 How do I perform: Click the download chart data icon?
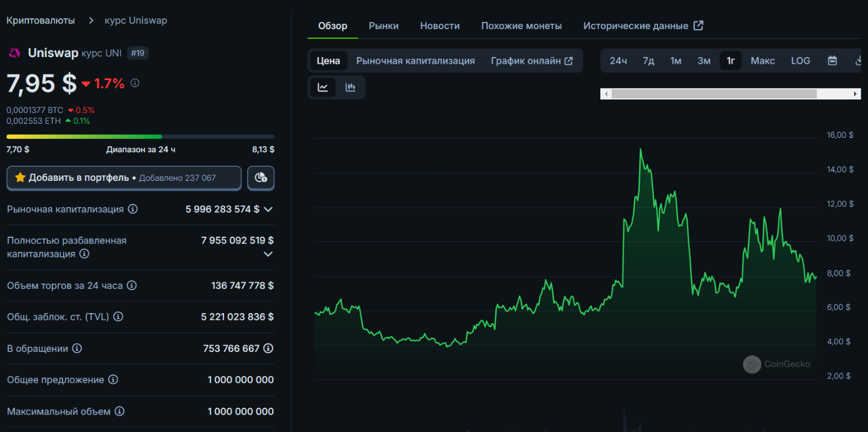858,61
